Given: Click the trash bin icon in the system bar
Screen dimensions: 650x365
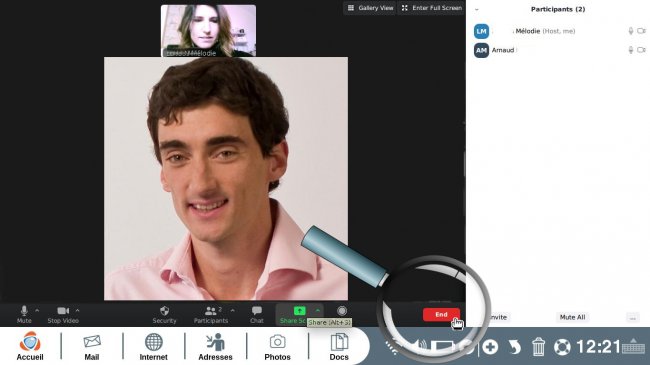Looking at the screenshot, I should (x=538, y=347).
